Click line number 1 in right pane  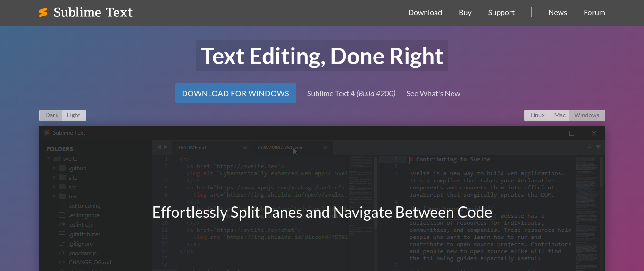396,159
